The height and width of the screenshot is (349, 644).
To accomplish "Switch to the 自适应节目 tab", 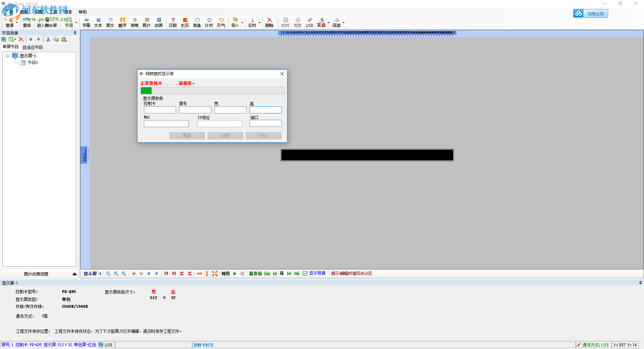I will pyautogui.click(x=33, y=47).
